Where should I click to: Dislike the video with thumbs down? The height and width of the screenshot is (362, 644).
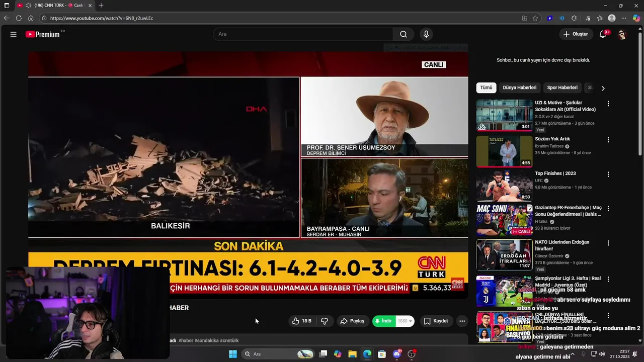point(325,321)
